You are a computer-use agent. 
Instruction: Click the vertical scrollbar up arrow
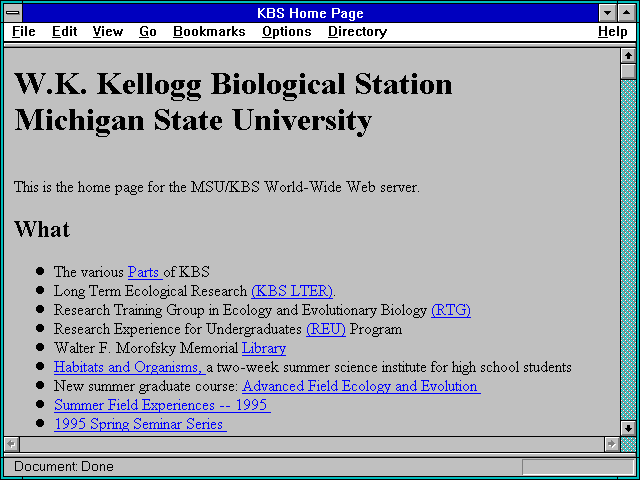tap(628, 56)
